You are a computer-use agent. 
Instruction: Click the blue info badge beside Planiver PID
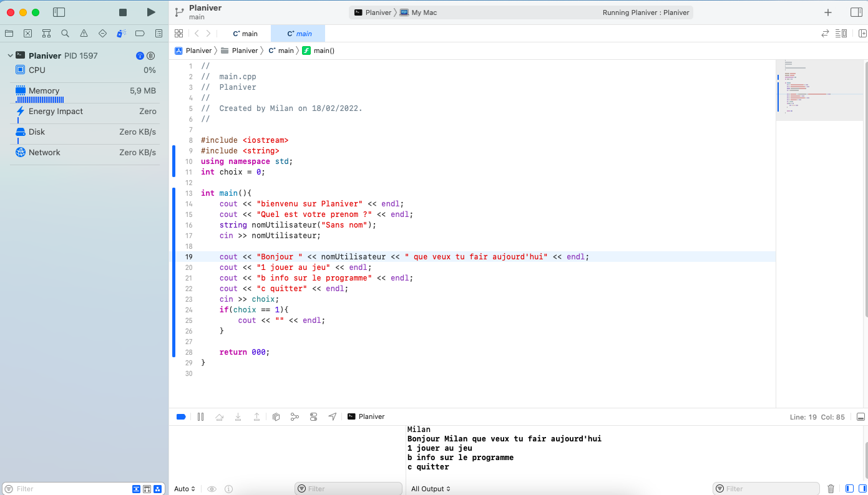tap(140, 55)
